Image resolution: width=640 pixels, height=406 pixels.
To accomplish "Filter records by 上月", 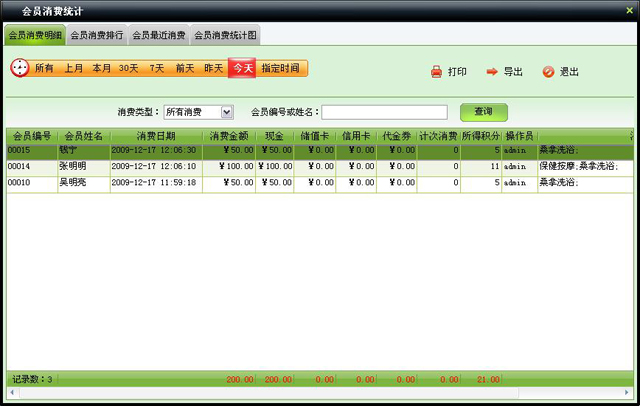I will tap(74, 69).
